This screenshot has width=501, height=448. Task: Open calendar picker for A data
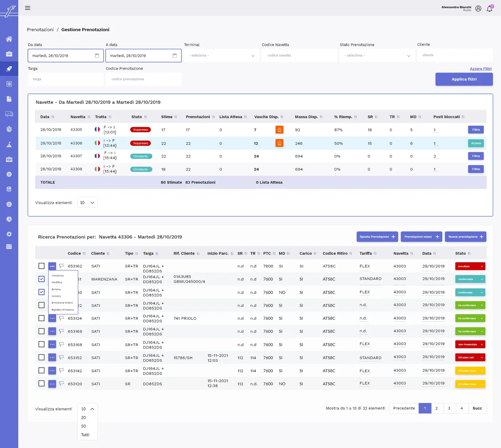click(x=175, y=56)
